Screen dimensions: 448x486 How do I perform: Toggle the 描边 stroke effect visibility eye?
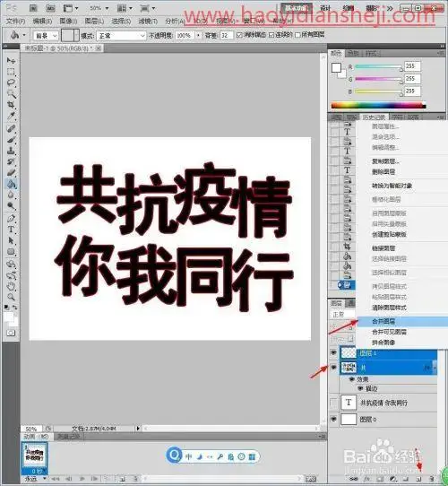pos(360,388)
